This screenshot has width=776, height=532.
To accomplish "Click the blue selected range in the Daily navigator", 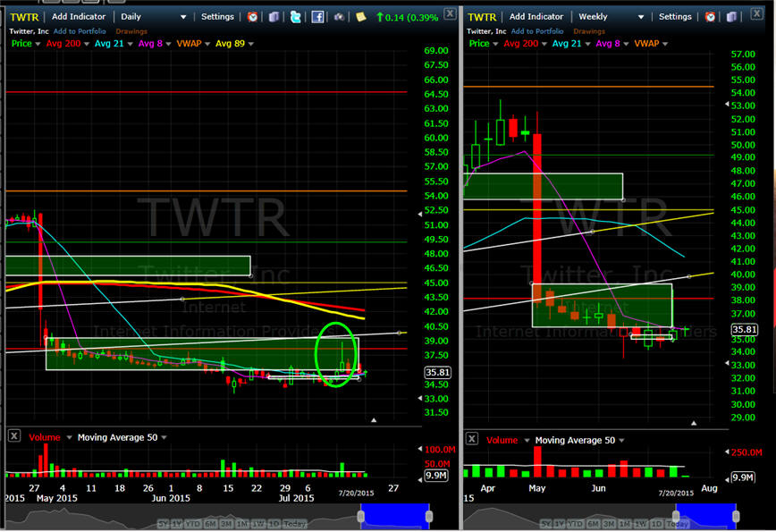I will (x=395, y=516).
